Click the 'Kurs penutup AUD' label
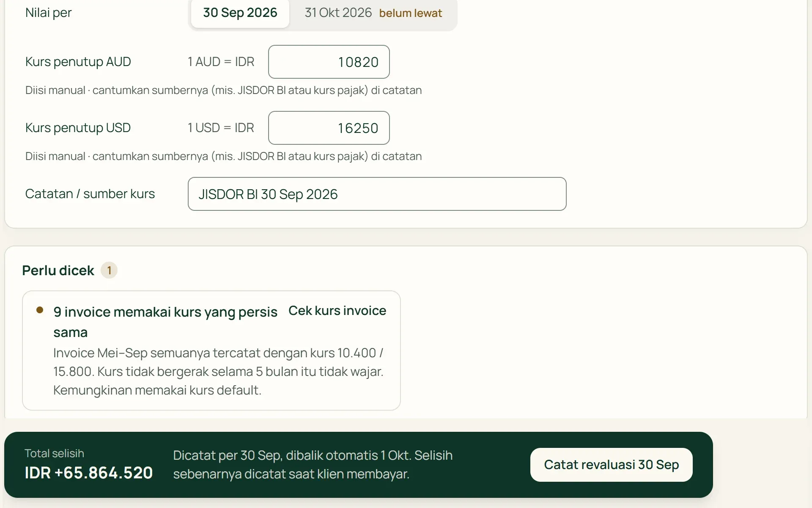 coord(78,62)
